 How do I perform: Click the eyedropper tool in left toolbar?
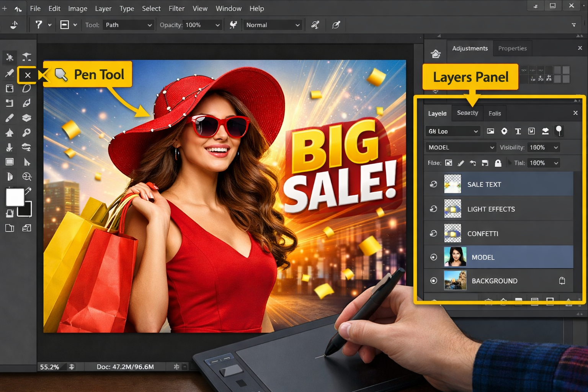[x=10, y=73]
